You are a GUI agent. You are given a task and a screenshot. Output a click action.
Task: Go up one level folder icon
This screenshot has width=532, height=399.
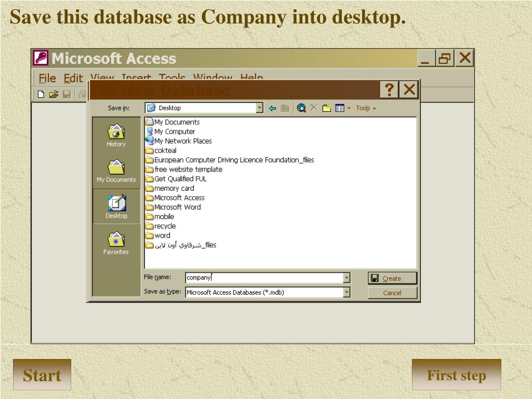[285, 108]
